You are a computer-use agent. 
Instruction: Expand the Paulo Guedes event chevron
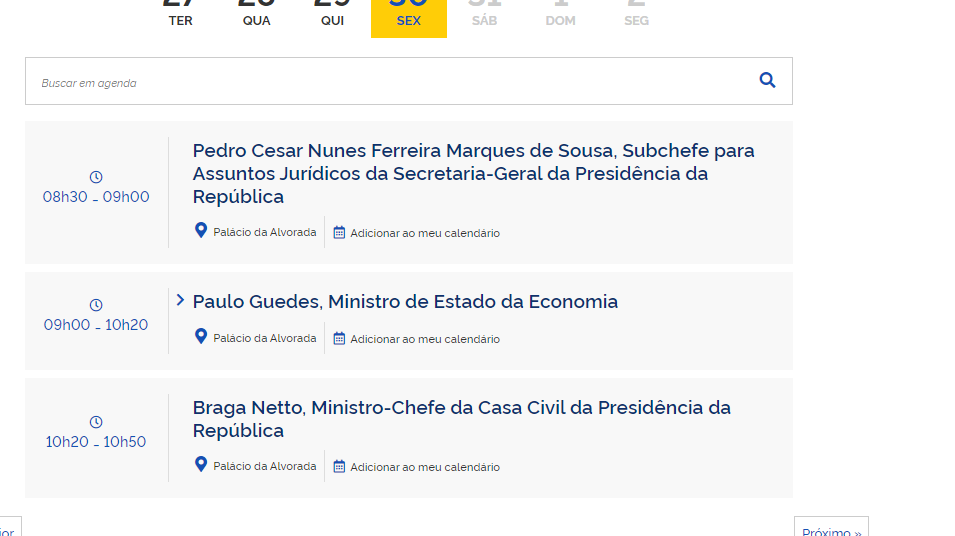click(x=180, y=300)
